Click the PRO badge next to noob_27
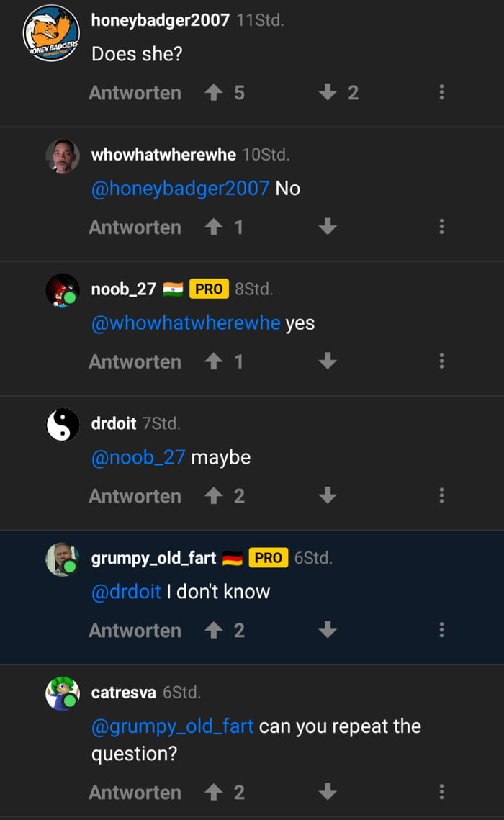Image resolution: width=504 pixels, height=820 pixels. pyautogui.click(x=209, y=289)
